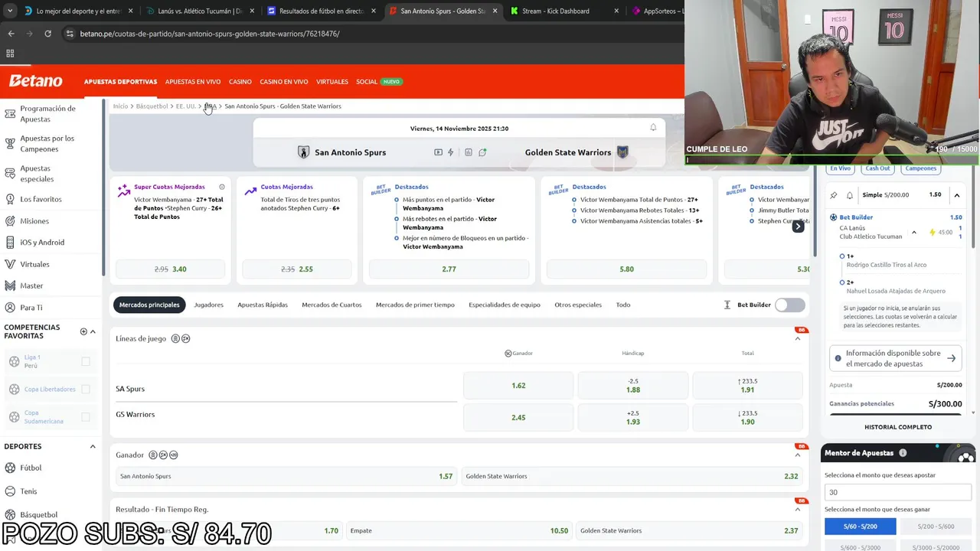This screenshot has height=551, width=980.
Task: Select over 233.5 total at 1.91
Action: click(748, 386)
